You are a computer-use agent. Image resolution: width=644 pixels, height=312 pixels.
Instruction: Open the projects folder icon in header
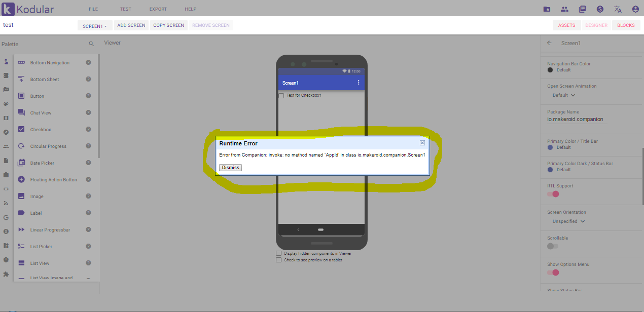click(x=547, y=9)
